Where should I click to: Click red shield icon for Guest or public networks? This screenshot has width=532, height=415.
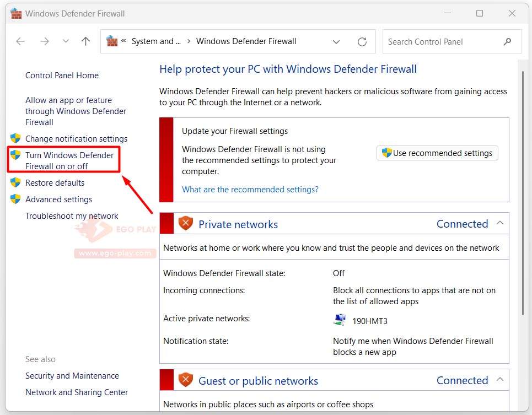[186, 380]
